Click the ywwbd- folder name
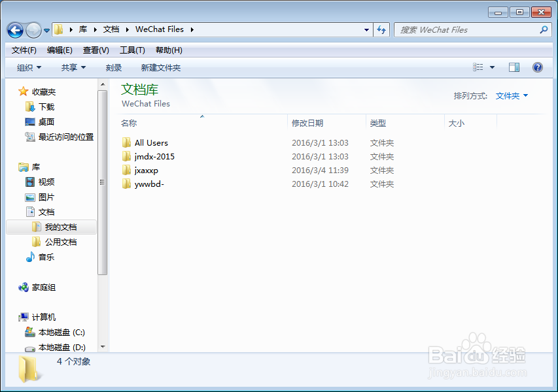Screen dimensions: 558x392 click(149, 184)
